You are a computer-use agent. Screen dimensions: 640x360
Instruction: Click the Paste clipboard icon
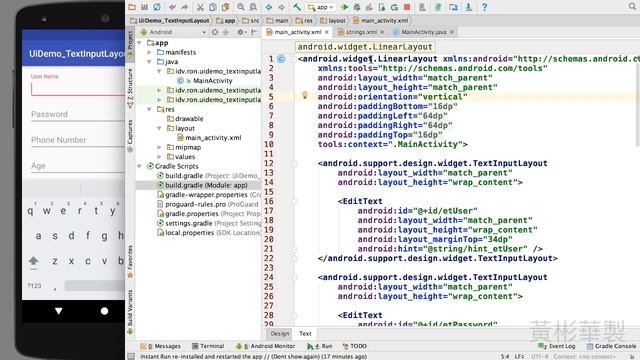click(225, 7)
